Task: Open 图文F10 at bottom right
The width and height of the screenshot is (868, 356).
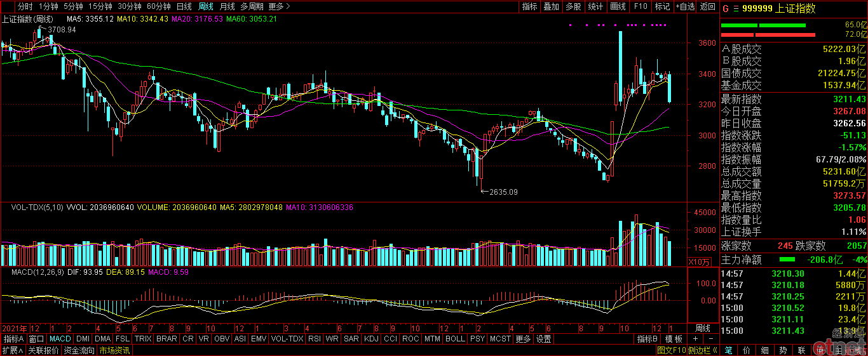Action: pos(671,350)
